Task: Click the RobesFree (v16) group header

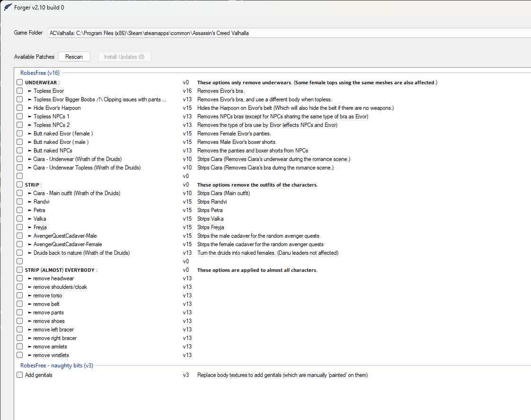Action: [x=40, y=73]
